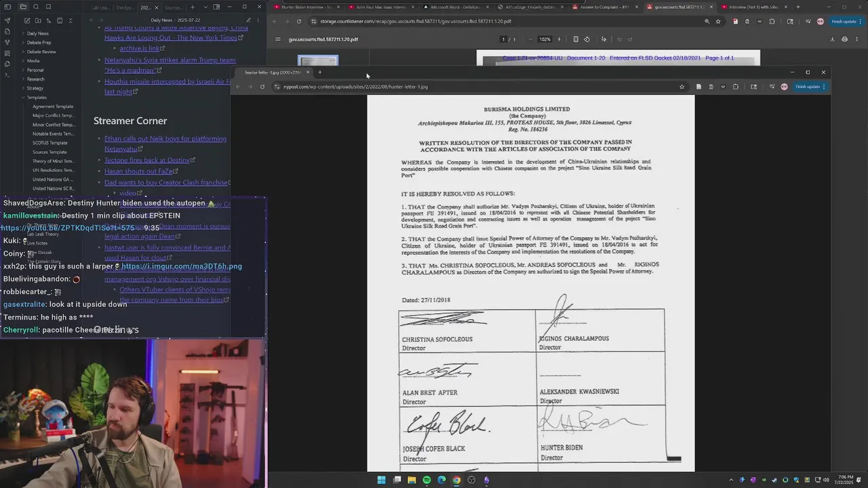Open Ethan calls out Nelk boys link
The height and width of the screenshot is (488, 868).
pyautogui.click(x=165, y=144)
